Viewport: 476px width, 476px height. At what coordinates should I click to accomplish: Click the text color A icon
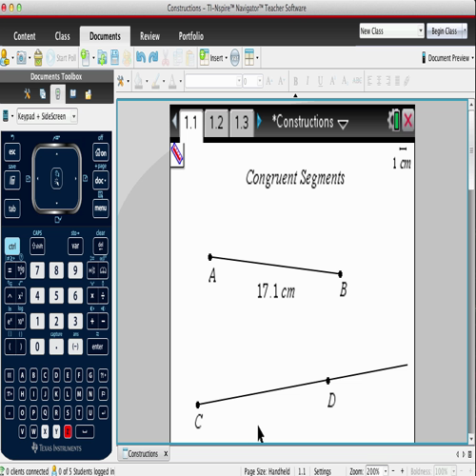pos(172,81)
